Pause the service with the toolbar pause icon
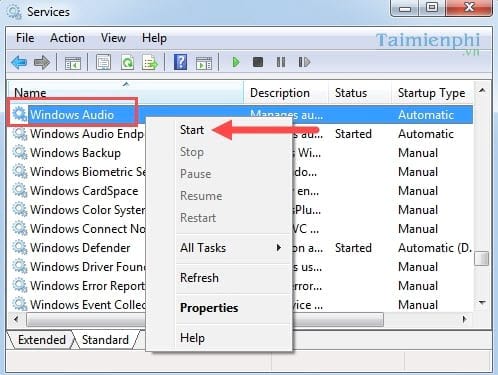The height and width of the screenshot is (375, 498). click(281, 62)
